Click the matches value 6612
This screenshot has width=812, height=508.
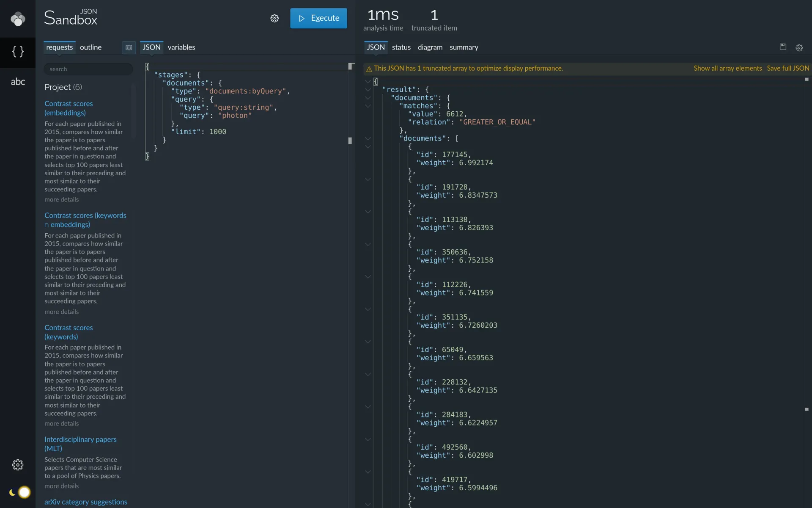coord(455,114)
